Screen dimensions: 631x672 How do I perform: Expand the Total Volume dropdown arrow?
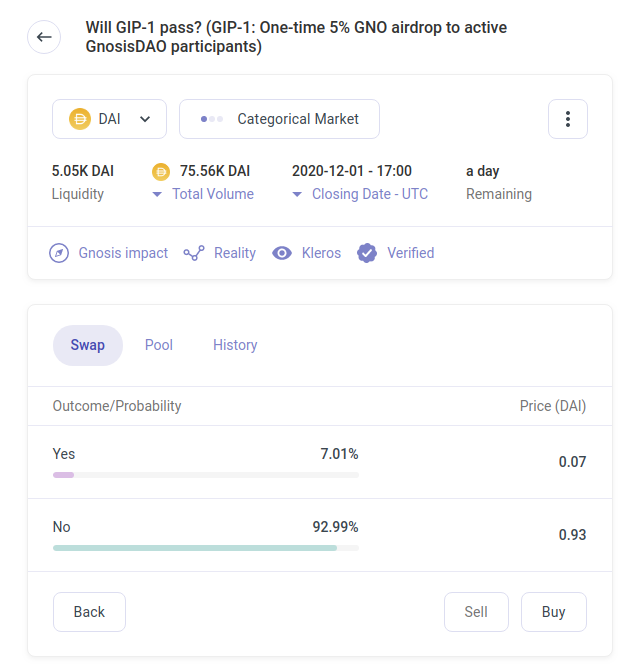coord(157,194)
